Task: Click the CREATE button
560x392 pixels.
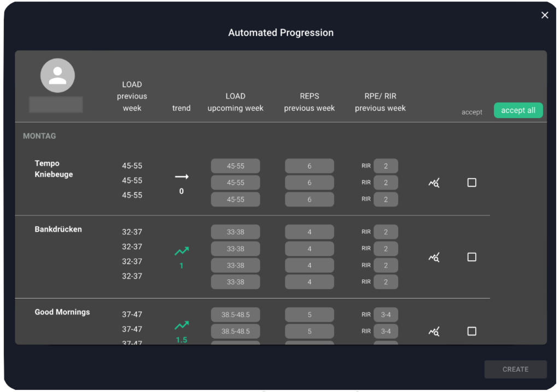Action: click(x=515, y=370)
